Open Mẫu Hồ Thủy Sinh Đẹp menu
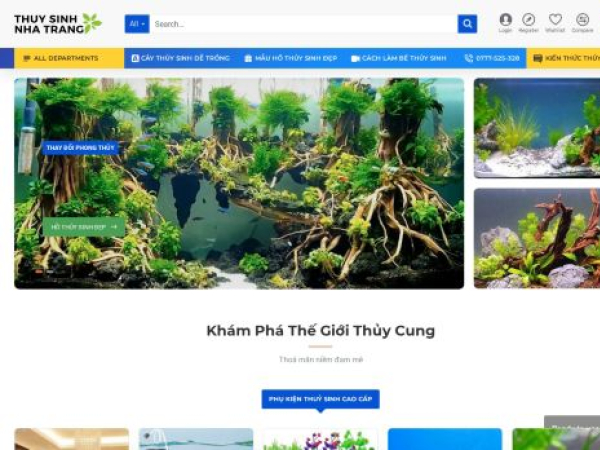This screenshot has width=600, height=450. 291,58
